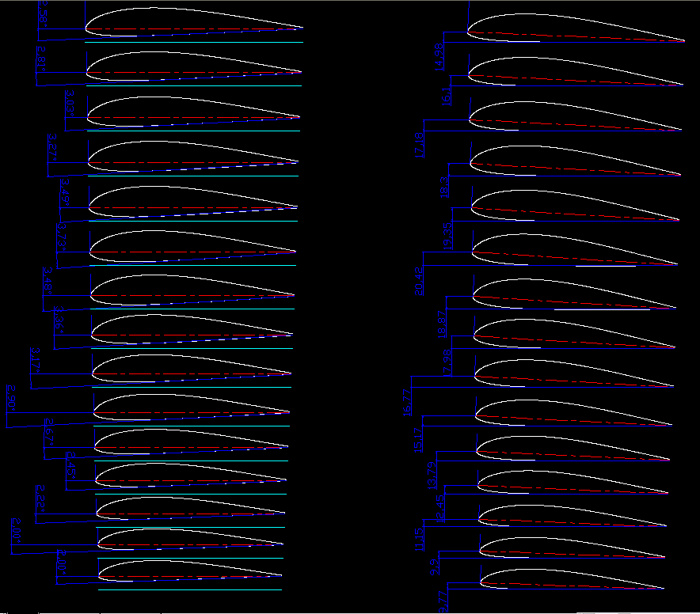Select the 2.58° angle dimension label
The width and height of the screenshot is (700, 614).
coord(44,14)
